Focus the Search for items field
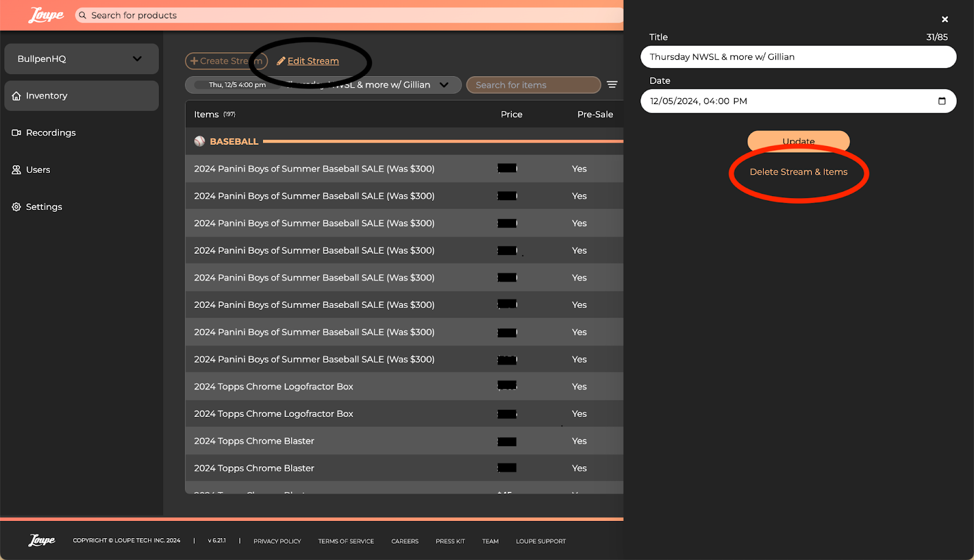The image size is (974, 560). tap(533, 85)
